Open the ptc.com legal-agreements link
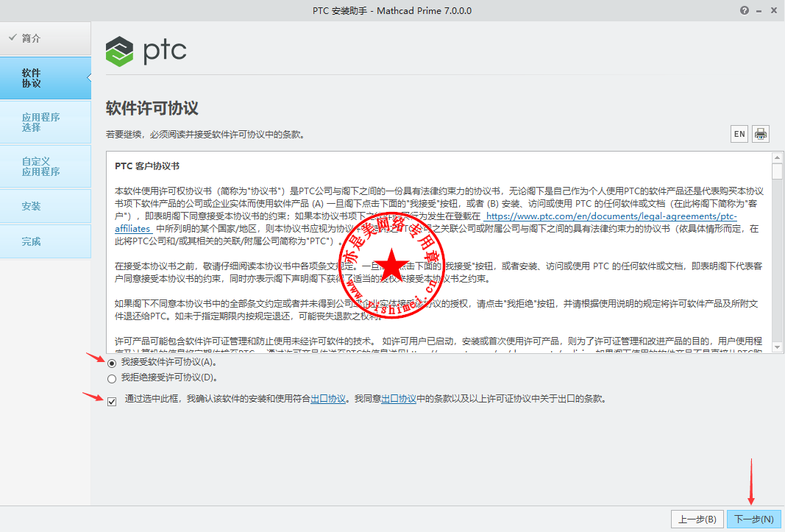Image resolution: width=785 pixels, height=532 pixels. [611, 216]
